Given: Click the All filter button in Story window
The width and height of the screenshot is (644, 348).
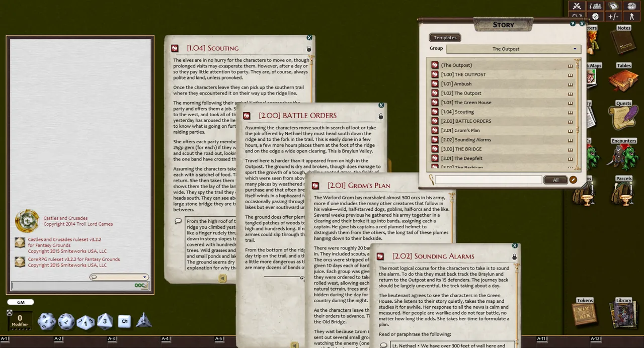Looking at the screenshot, I should pos(555,180).
